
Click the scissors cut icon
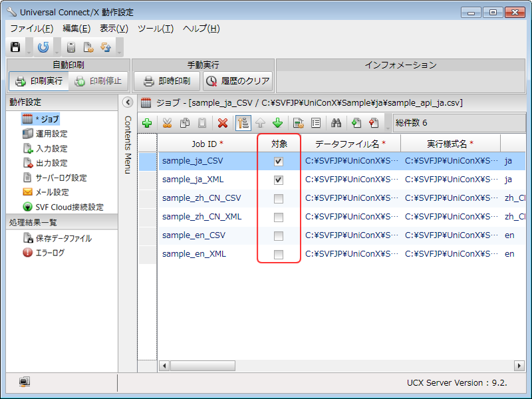[x=167, y=123]
